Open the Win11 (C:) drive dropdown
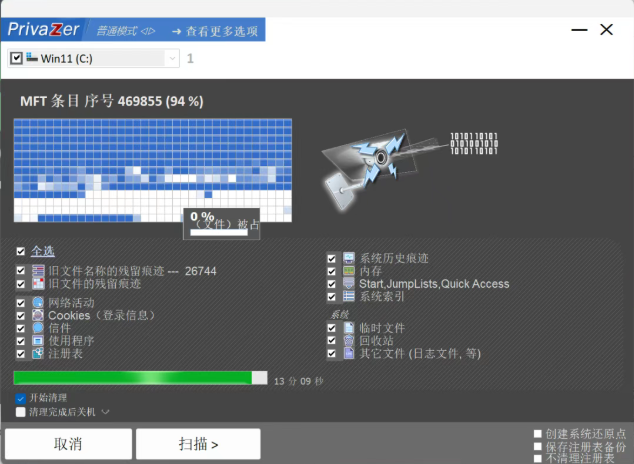Screen dimensions: 634x464 pos(172,59)
